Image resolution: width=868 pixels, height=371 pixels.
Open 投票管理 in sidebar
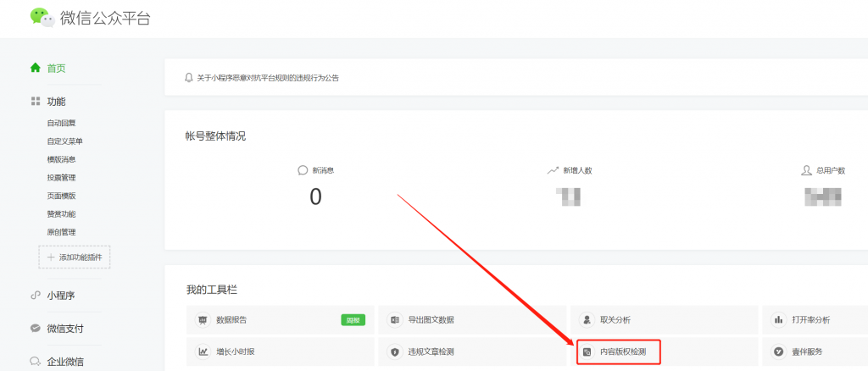[61, 178]
